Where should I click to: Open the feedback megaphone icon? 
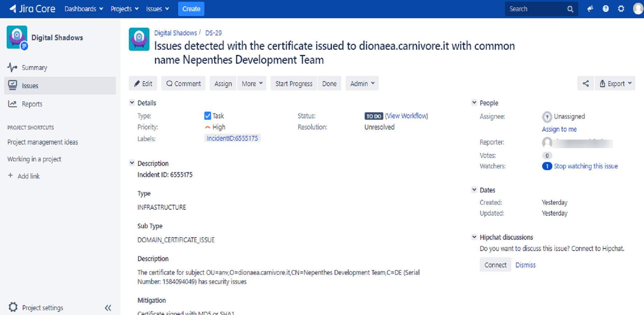click(x=590, y=9)
